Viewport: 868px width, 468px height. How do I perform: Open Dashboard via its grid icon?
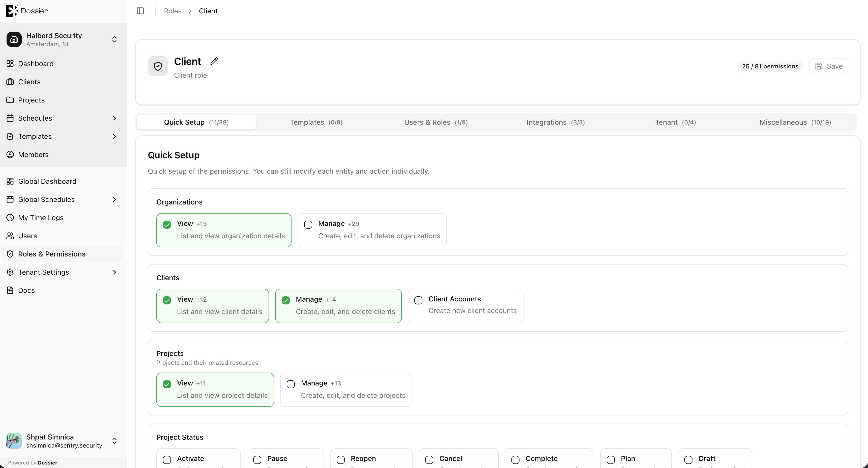[10, 64]
